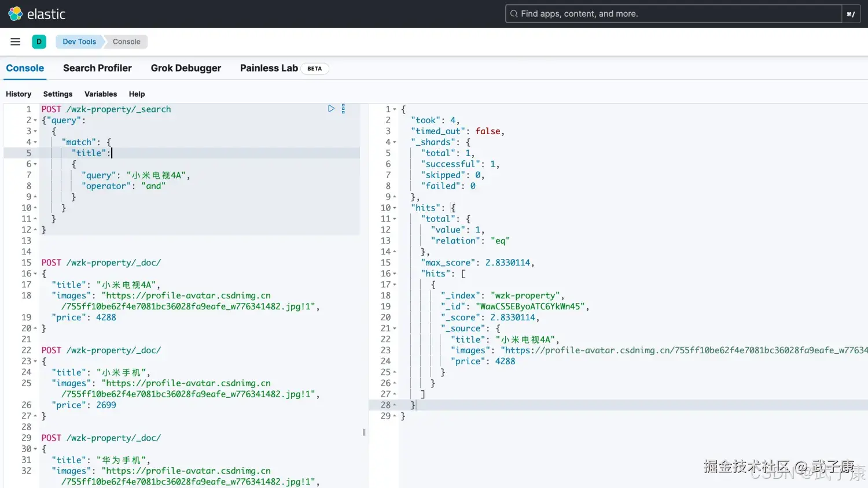Open the console History menu
The height and width of the screenshot is (488, 868).
[x=19, y=94]
